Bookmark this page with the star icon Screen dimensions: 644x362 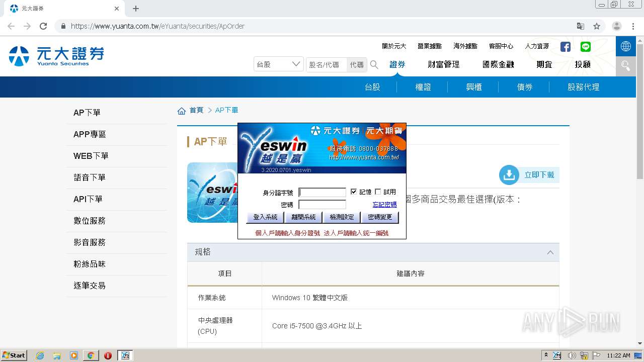pos(597,26)
